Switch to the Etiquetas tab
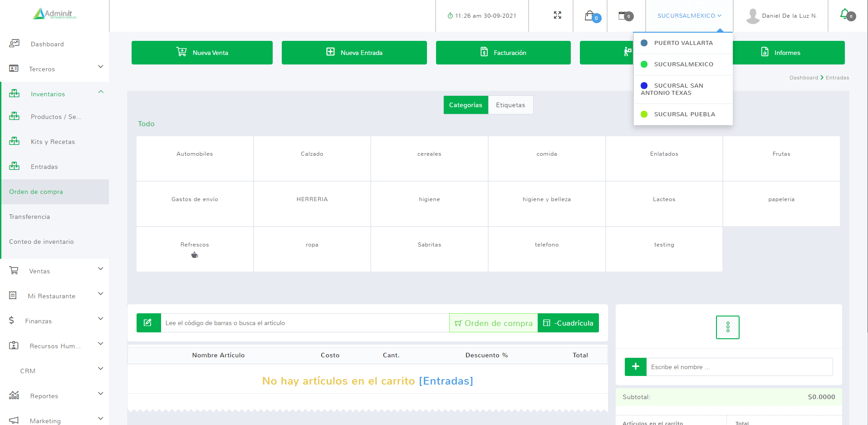Screen dimensions: 868x425 510,105
